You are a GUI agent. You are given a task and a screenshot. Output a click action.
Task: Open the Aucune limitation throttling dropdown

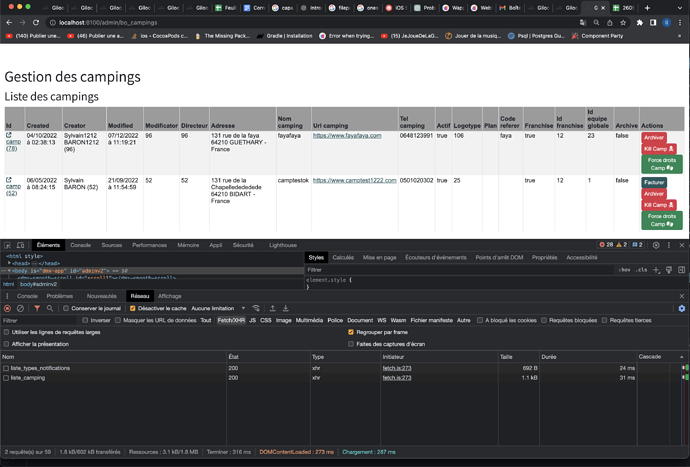click(x=218, y=309)
